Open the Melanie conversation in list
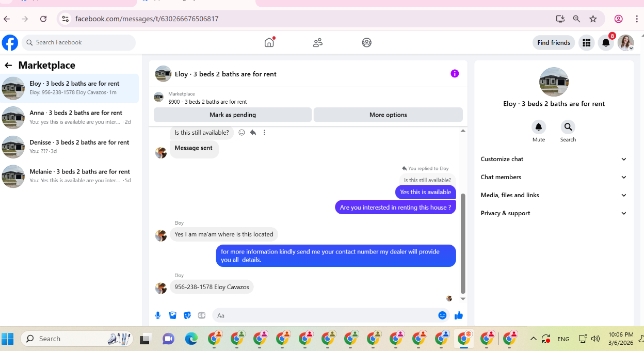644x351 pixels. [70, 177]
